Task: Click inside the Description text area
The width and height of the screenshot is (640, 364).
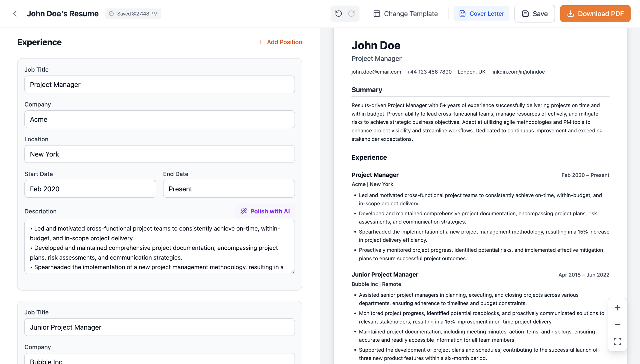Action: coord(160,247)
